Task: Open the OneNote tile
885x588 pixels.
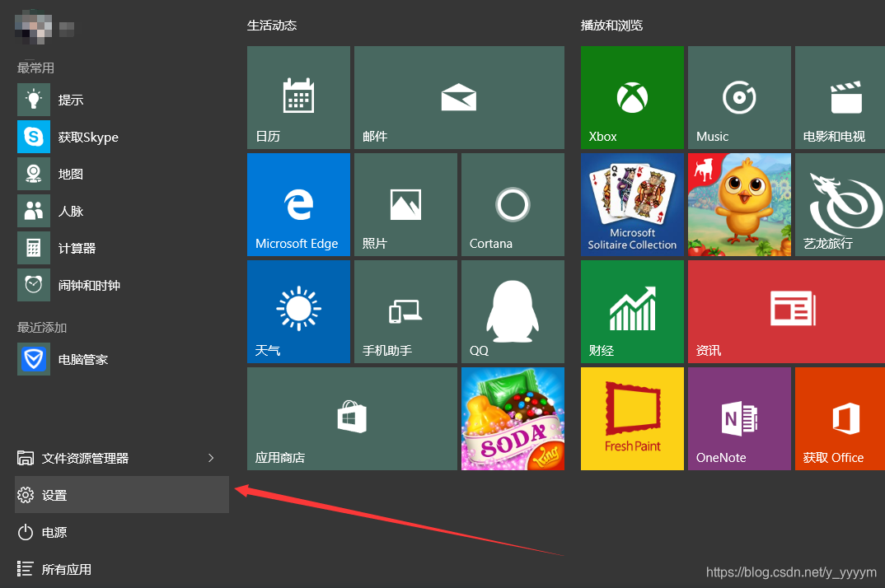Action: tap(739, 418)
